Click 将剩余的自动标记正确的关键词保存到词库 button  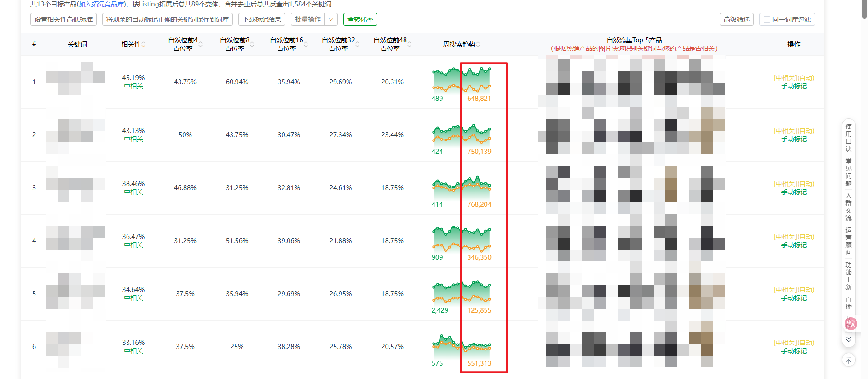[x=168, y=19]
